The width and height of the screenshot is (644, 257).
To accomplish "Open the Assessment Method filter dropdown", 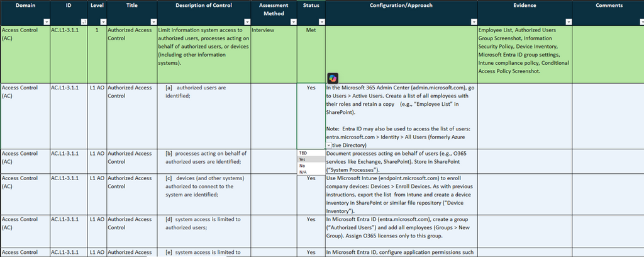I will click(x=293, y=22).
